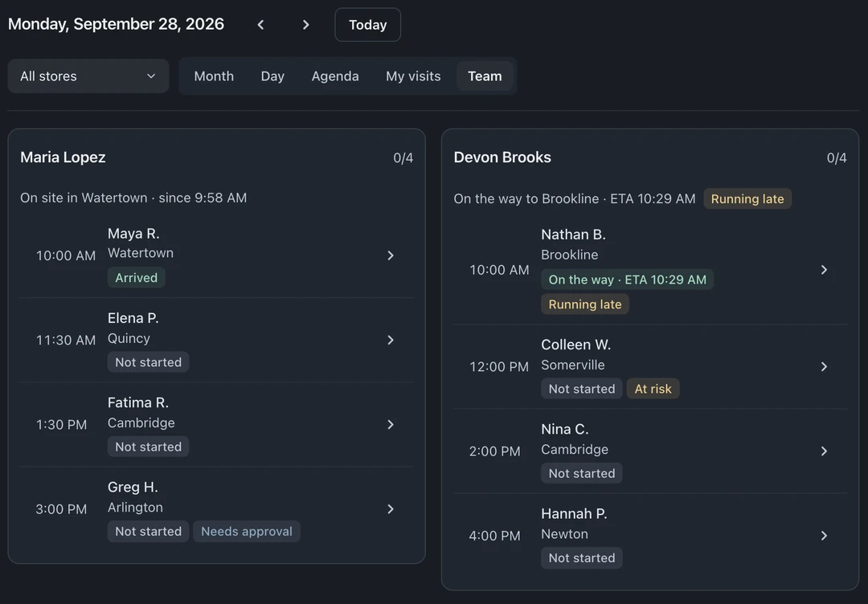
Task: Click the 1:30 PM time for Fatima R.
Action: click(x=61, y=425)
